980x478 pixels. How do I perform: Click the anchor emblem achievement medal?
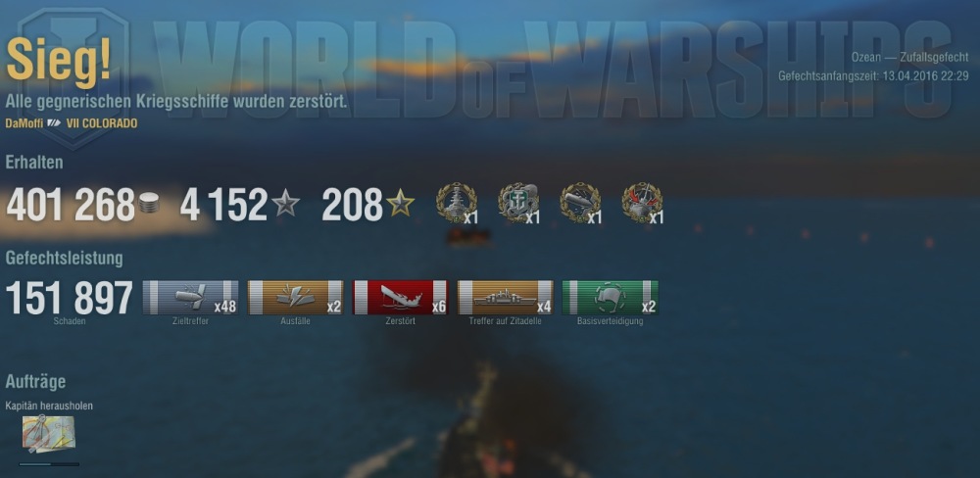click(x=518, y=203)
